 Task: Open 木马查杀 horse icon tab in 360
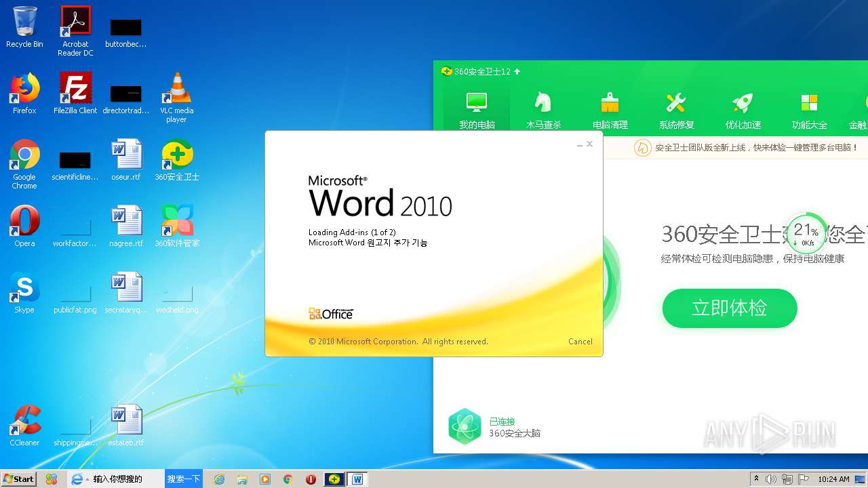(543, 110)
